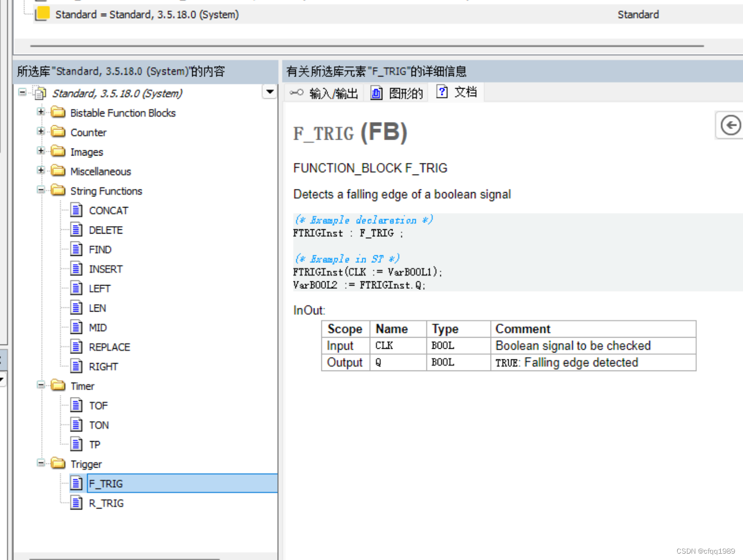743x560 pixels.
Task: Click the Images folder icon
Action: (58, 152)
